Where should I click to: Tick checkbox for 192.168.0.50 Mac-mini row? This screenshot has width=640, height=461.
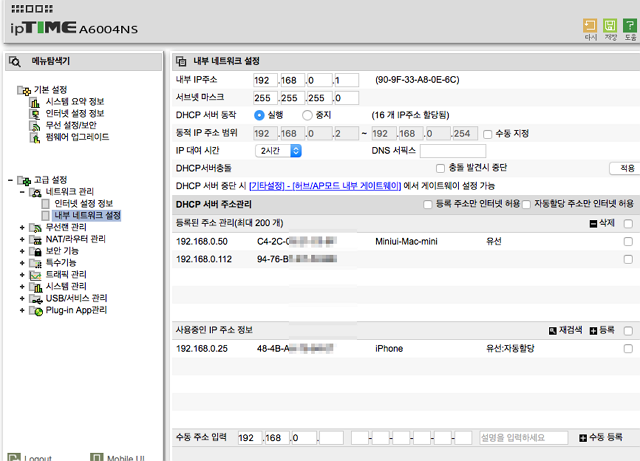(628, 241)
